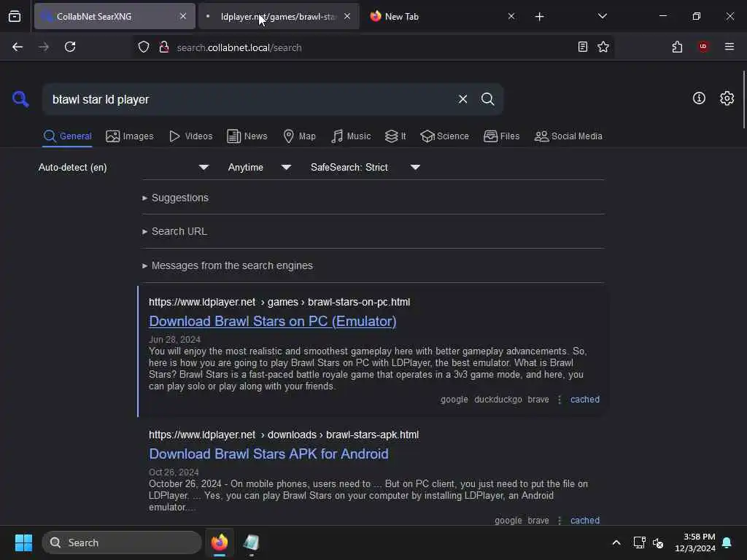Screen dimensions: 747x560
Task: Click the Windows taskbar Search box
Action: 122,542
